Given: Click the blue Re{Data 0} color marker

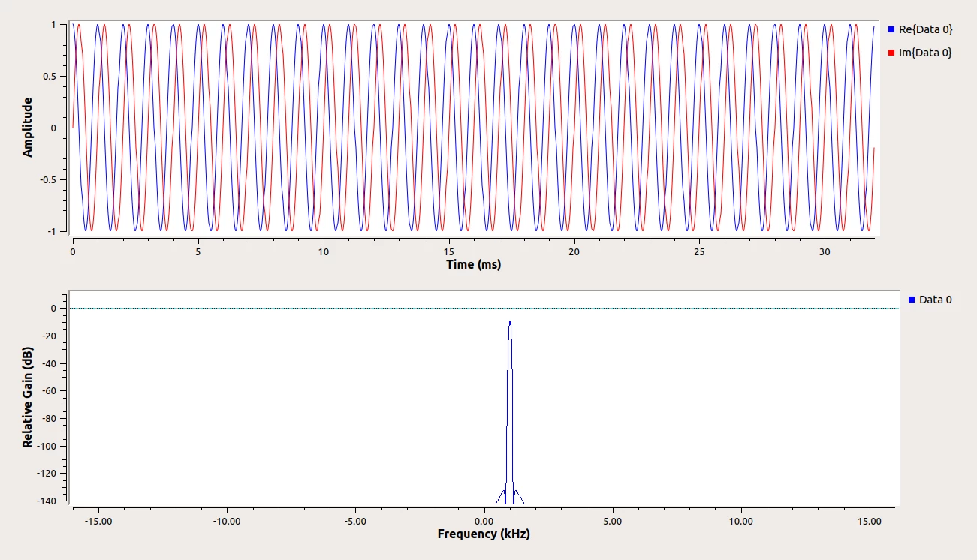Looking at the screenshot, I should [891, 29].
